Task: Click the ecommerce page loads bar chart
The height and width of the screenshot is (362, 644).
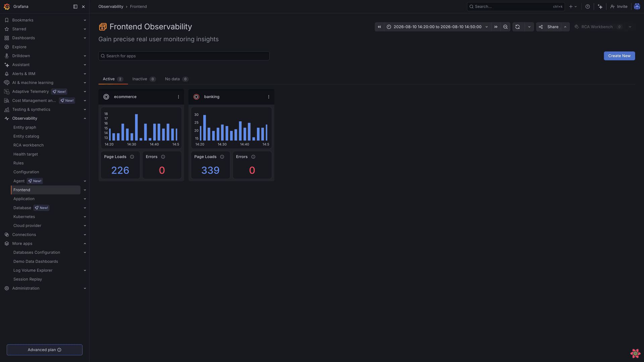Action: click(x=141, y=128)
